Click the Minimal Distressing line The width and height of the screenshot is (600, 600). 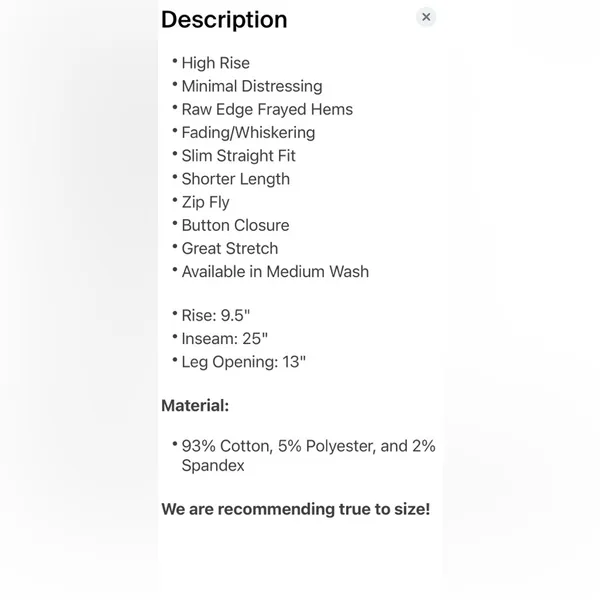pyautogui.click(x=252, y=86)
